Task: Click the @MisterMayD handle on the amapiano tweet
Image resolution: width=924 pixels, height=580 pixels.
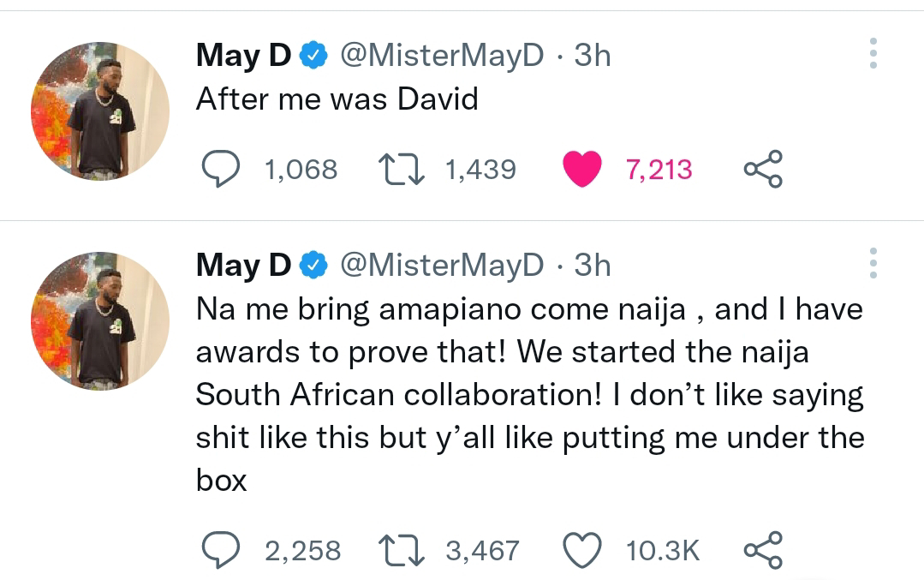Action: click(x=442, y=266)
